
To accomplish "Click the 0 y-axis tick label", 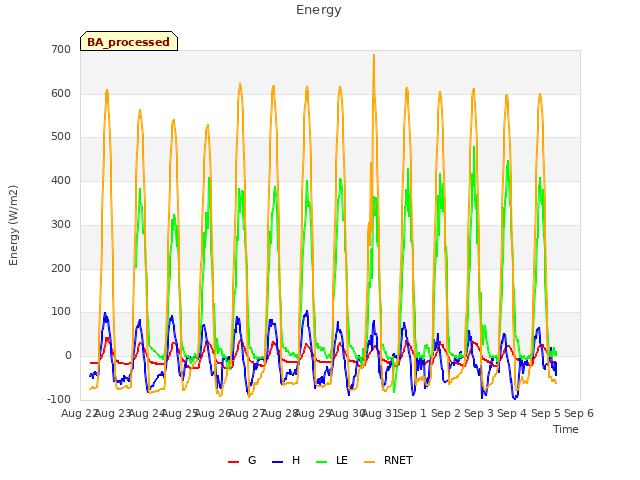I will coord(68,356).
